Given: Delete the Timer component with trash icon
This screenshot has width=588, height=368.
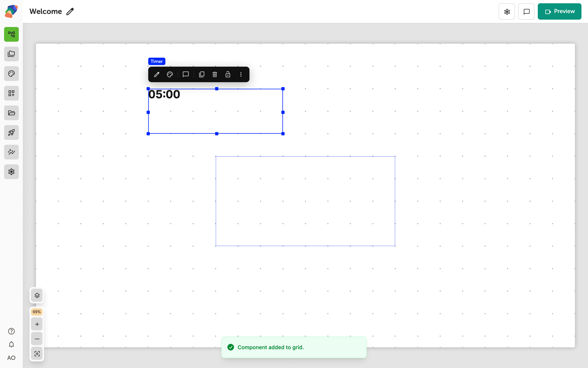Looking at the screenshot, I should coord(215,74).
